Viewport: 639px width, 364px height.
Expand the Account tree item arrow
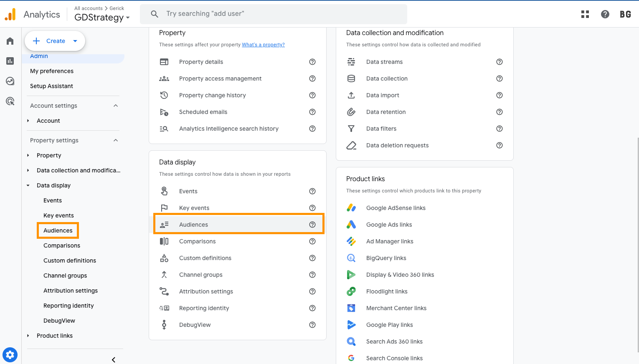click(28, 121)
